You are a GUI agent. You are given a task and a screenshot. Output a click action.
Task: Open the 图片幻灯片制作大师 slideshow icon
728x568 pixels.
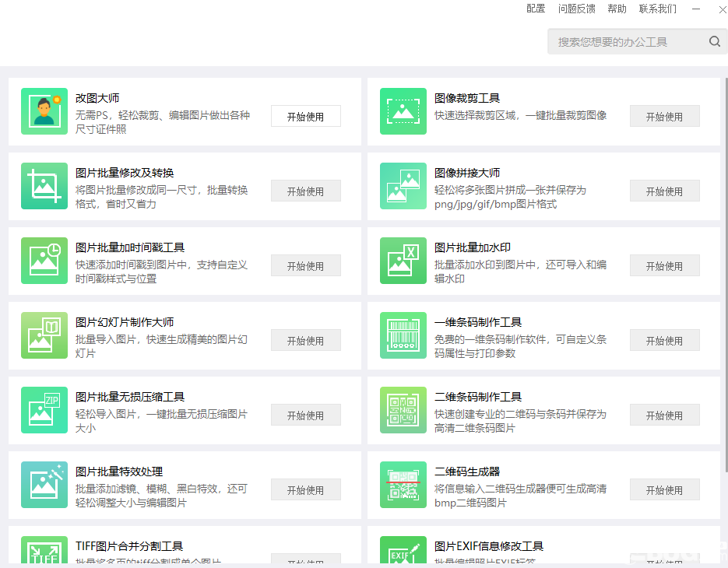(44, 335)
